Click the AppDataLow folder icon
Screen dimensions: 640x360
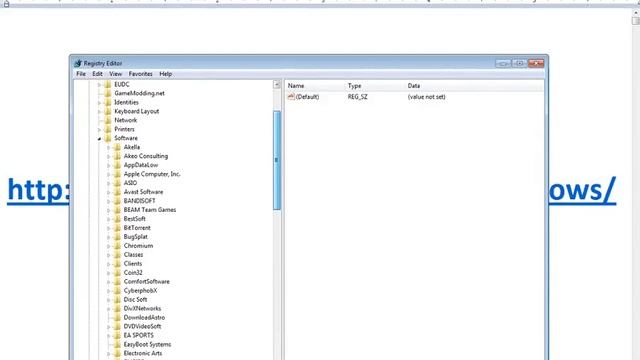[117, 165]
